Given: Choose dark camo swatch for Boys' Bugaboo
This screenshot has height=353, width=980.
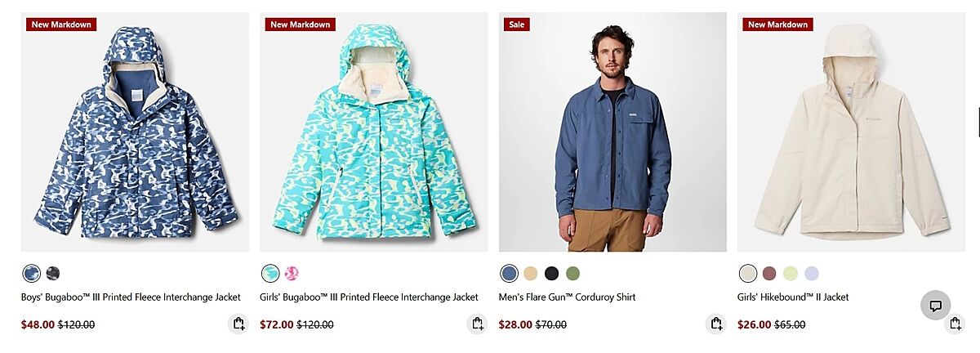Looking at the screenshot, I should (x=53, y=273).
